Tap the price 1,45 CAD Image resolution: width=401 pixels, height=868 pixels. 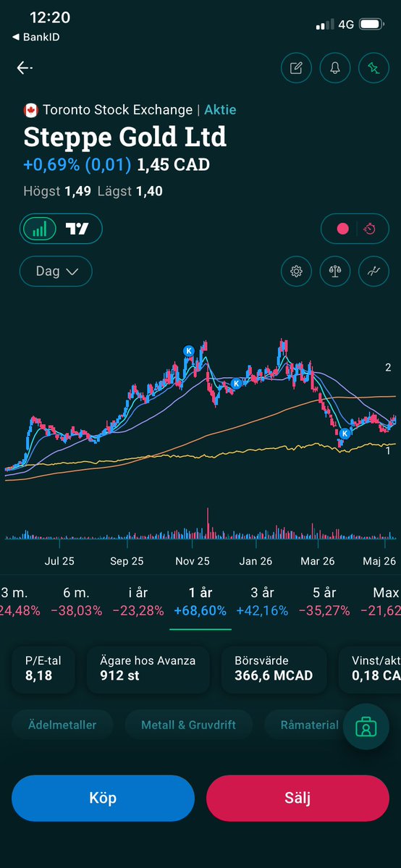click(174, 164)
